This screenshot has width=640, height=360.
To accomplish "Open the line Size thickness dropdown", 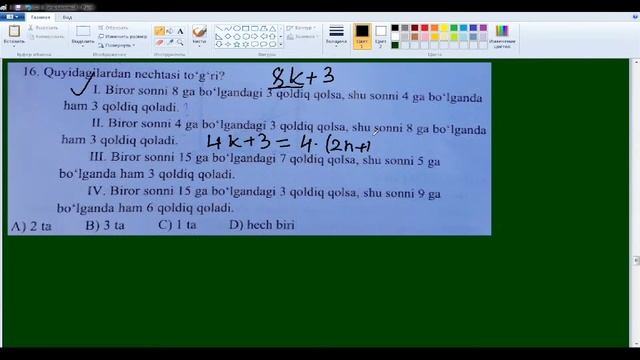I will point(336,36).
